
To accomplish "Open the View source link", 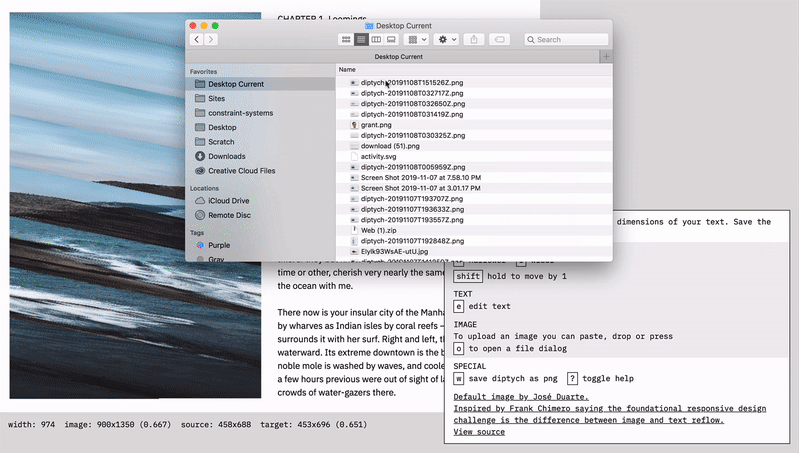I will tap(479, 432).
